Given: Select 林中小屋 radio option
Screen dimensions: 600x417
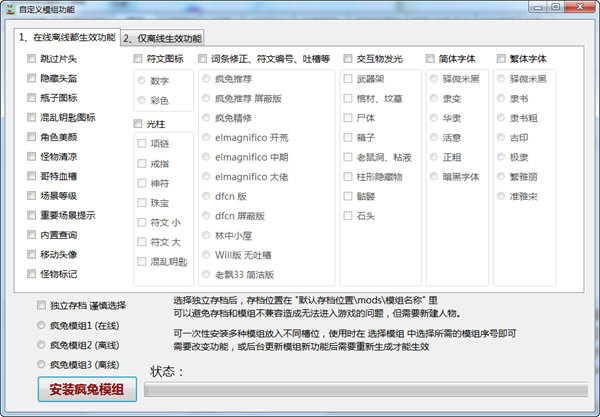Looking at the screenshot, I should 206,235.
